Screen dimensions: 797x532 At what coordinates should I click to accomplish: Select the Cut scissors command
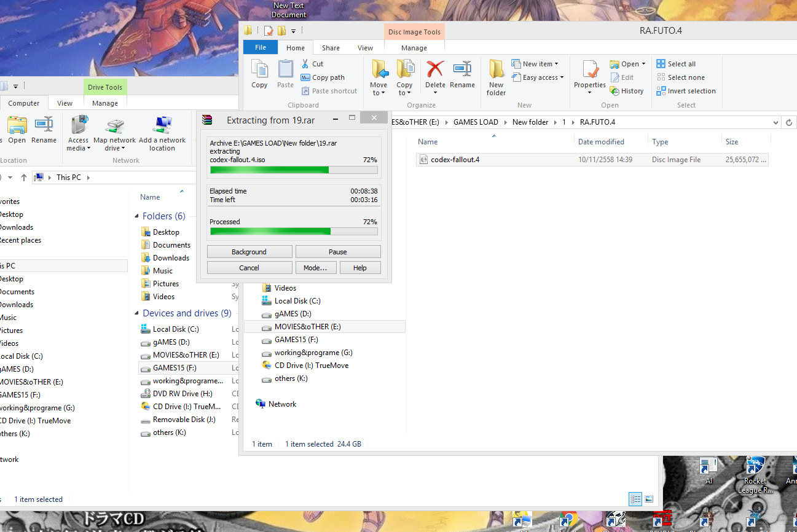click(x=312, y=64)
